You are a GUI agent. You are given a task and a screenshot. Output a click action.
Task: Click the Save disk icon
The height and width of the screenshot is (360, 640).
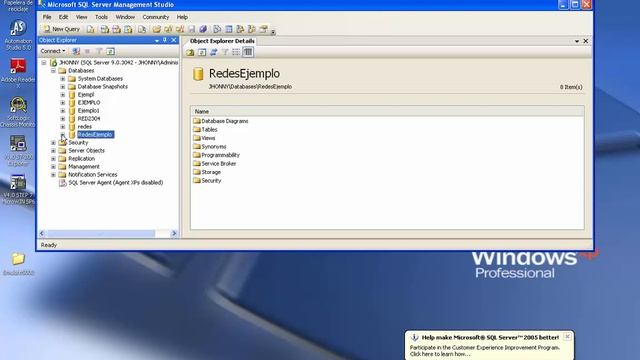(x=191, y=29)
